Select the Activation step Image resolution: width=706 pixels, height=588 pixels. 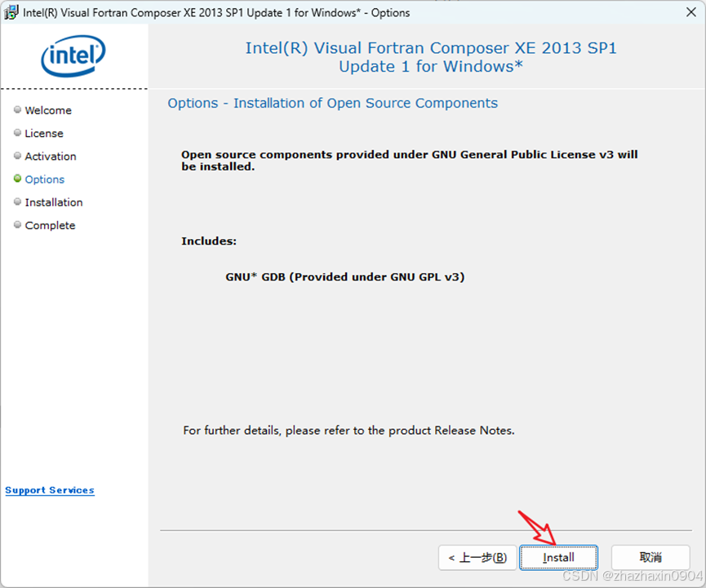(x=51, y=156)
